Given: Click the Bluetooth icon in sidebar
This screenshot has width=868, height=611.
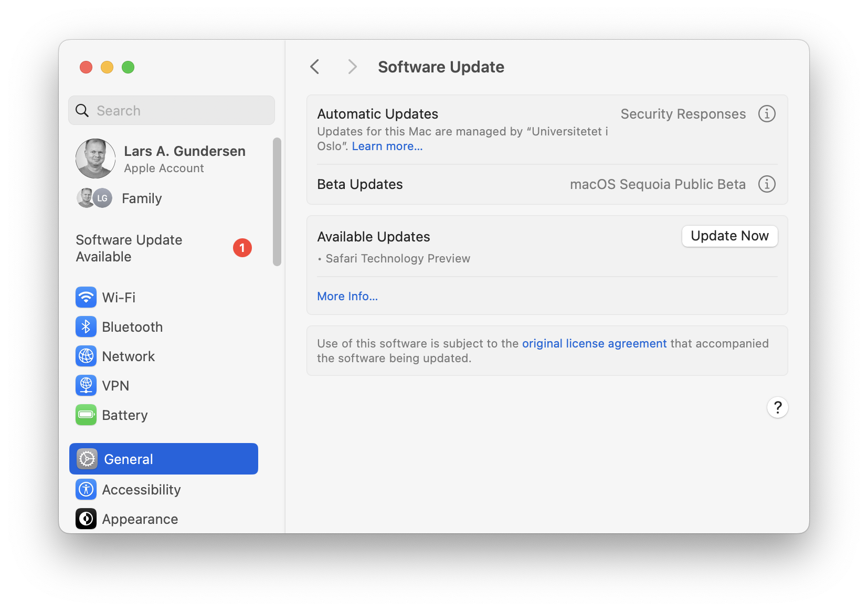Looking at the screenshot, I should click(86, 326).
